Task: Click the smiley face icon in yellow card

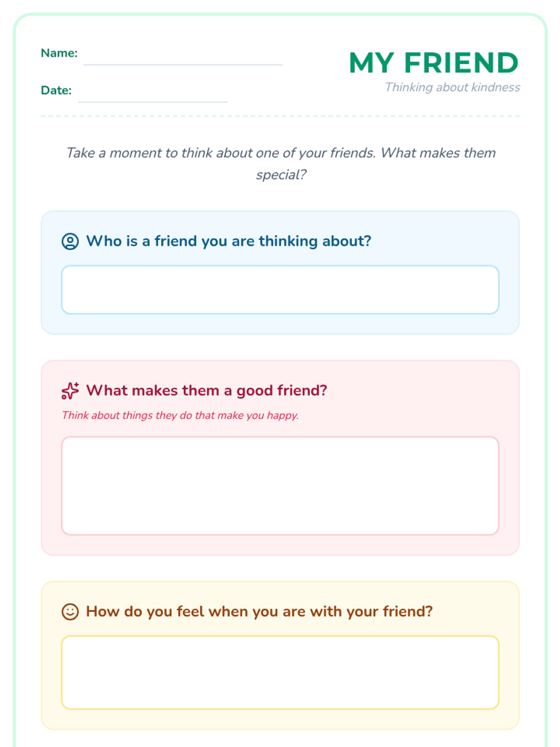Action: [70, 612]
